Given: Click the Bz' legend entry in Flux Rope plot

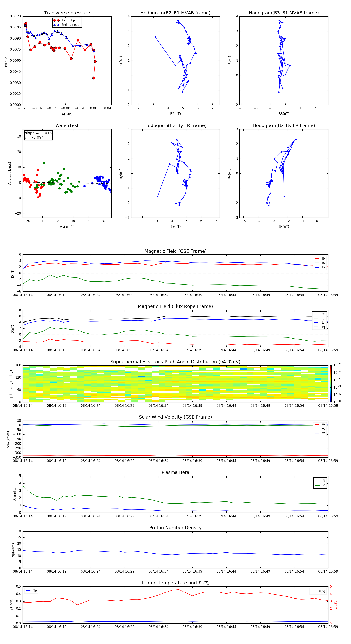Looking at the screenshot, I should (320, 323).
